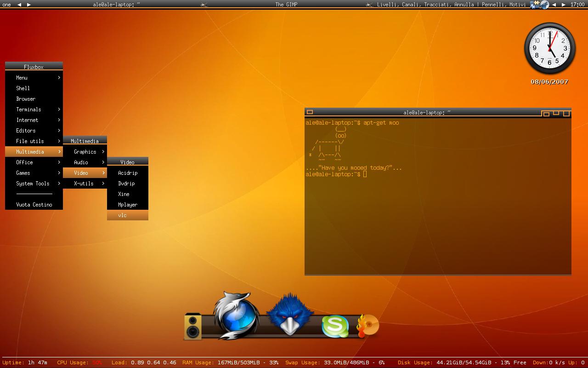Expand the Terminals submenu arrow
The width and height of the screenshot is (588, 368).
pyautogui.click(x=59, y=109)
